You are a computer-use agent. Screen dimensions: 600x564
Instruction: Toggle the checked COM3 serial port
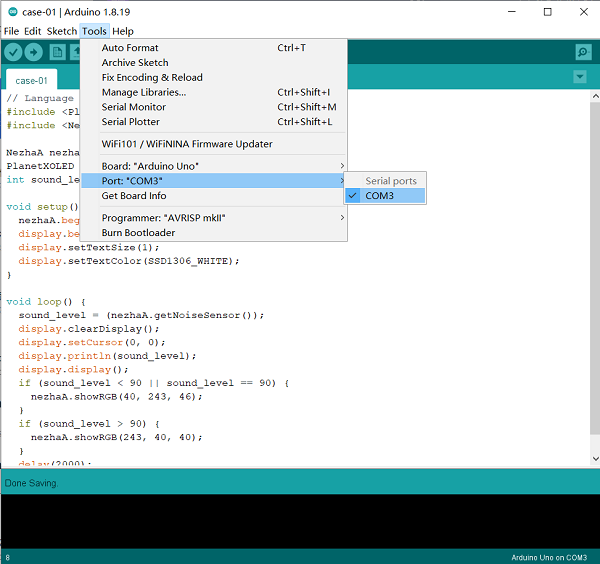385,196
